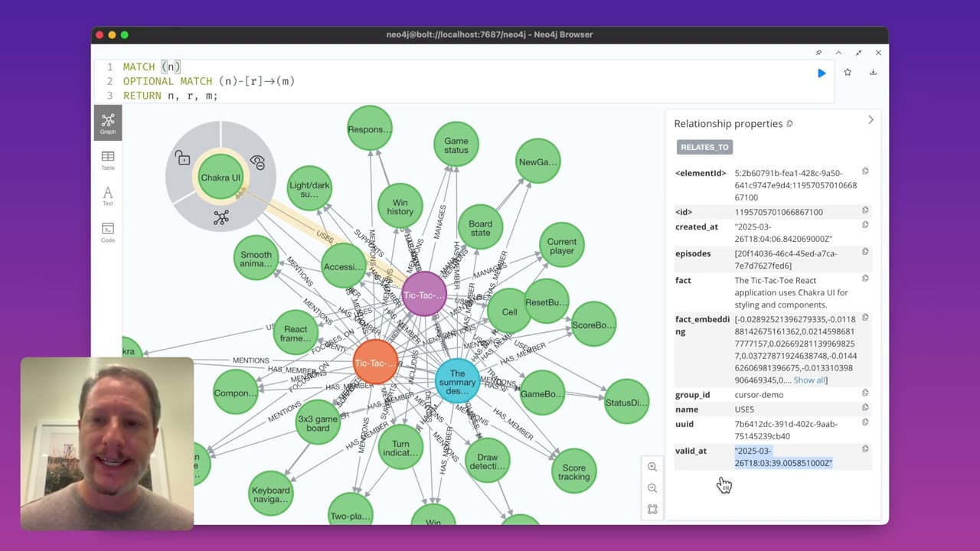Select the 'ScoreBo...' node

click(x=593, y=325)
